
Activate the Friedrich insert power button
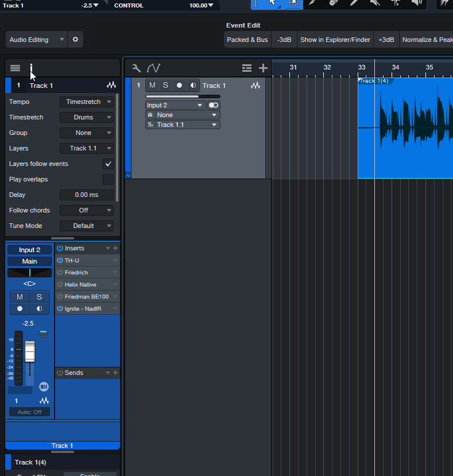point(60,273)
